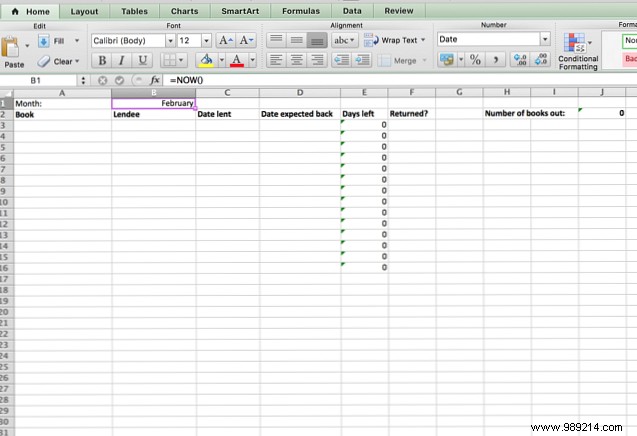Open formula builder fx icon

pos(155,80)
